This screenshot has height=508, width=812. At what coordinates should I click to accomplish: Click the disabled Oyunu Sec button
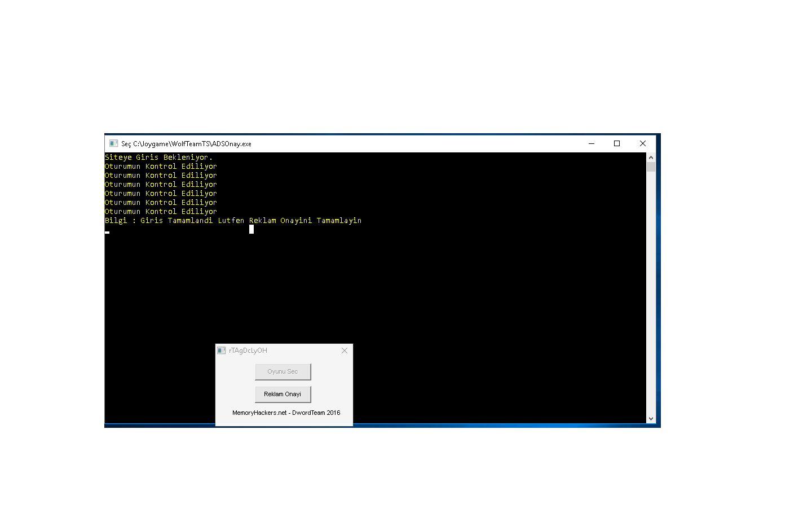(x=283, y=371)
